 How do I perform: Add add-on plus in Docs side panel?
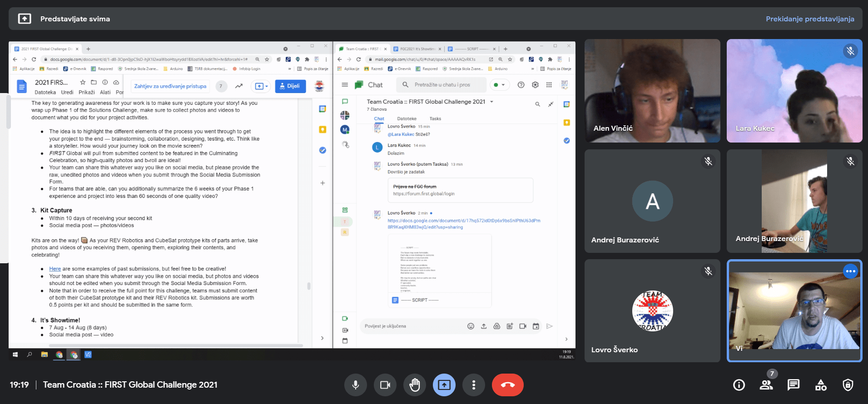(322, 183)
